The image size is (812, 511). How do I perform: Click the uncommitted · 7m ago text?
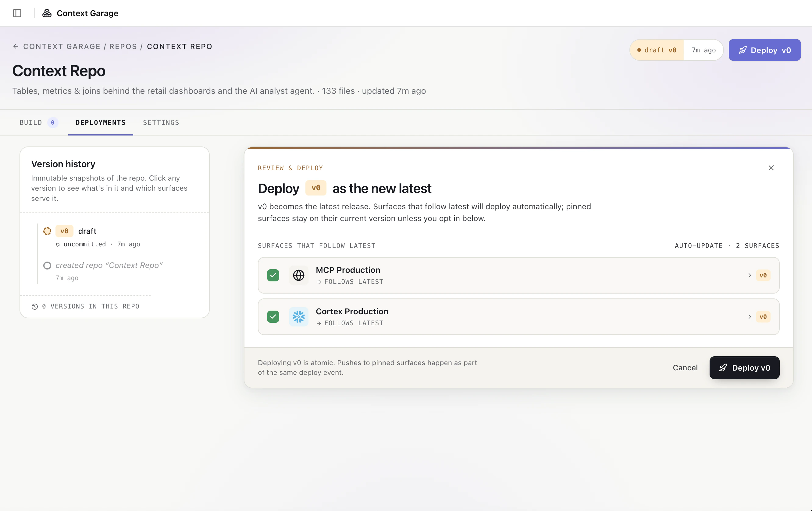coord(101,244)
